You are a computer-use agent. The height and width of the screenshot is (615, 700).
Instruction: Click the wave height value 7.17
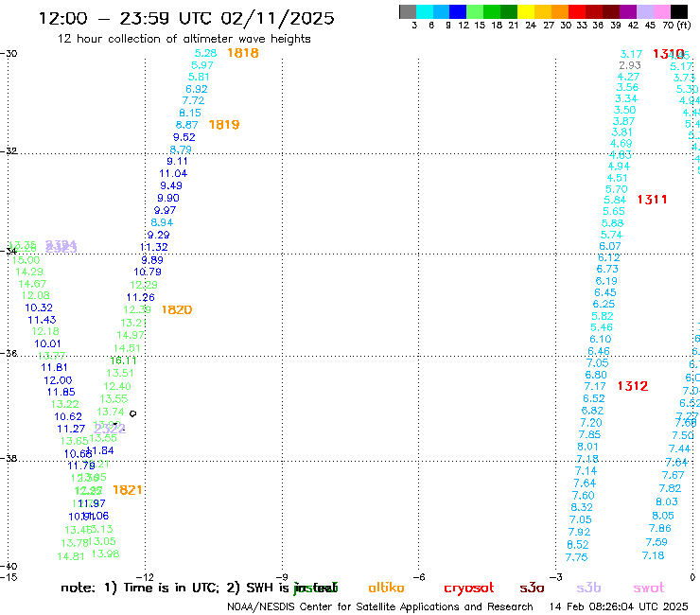(595, 386)
